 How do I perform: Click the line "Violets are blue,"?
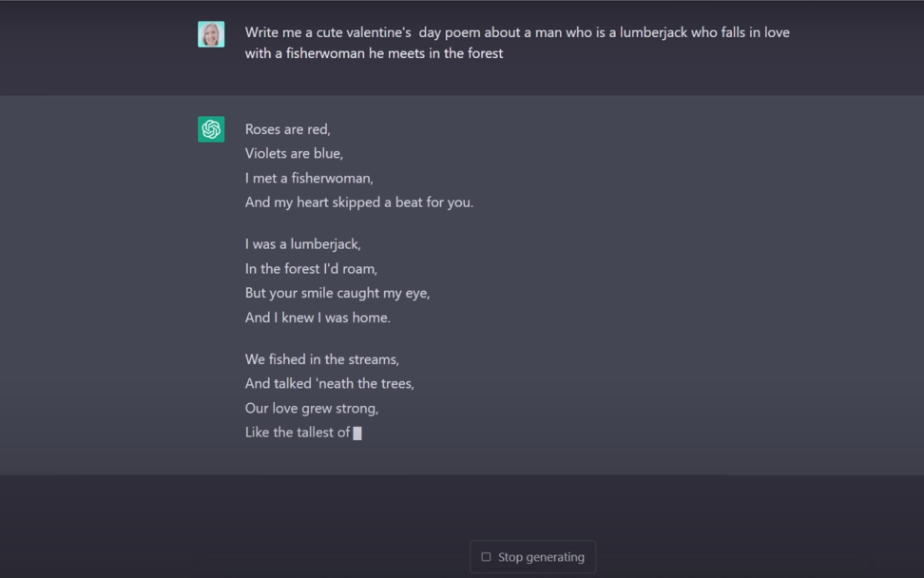[294, 153]
